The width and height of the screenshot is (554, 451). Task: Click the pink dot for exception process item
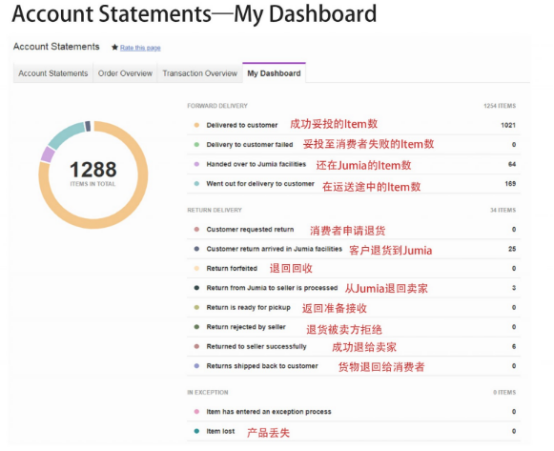pos(197,411)
